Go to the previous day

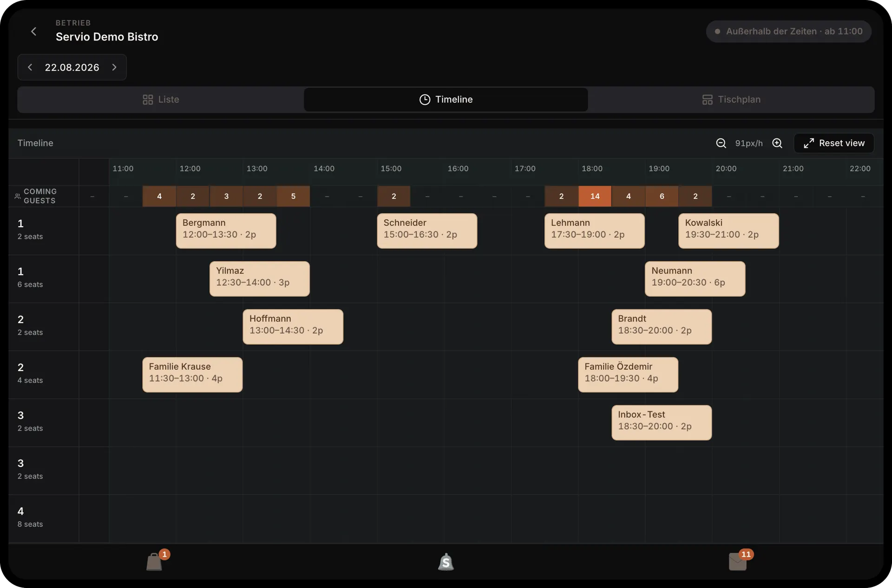click(30, 67)
